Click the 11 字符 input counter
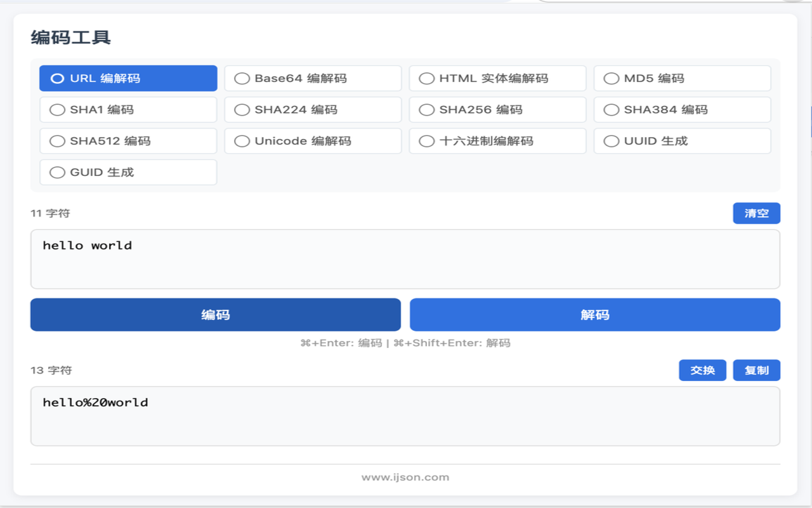Viewport: 812px width, 508px height. tap(50, 213)
